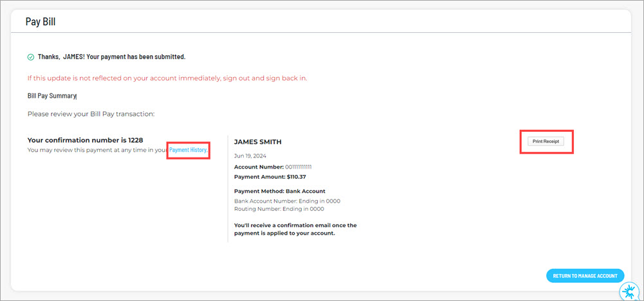The height and width of the screenshot is (301, 644).
Task: Click the Payment Amount $110.37 line
Action: (270, 176)
